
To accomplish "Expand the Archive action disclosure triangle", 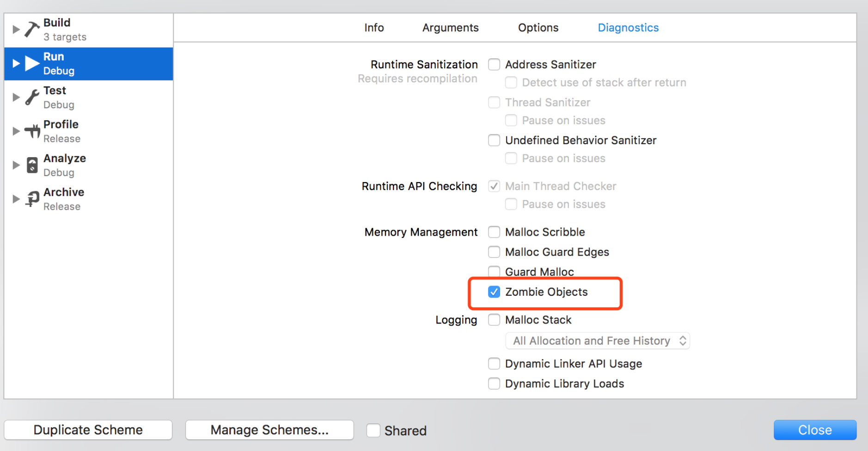I will (16, 199).
